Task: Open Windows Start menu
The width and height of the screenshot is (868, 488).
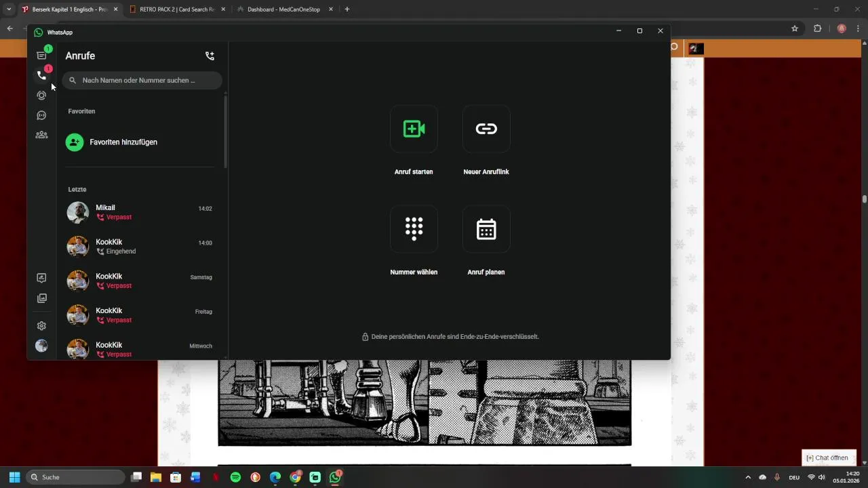Action: click(14, 477)
